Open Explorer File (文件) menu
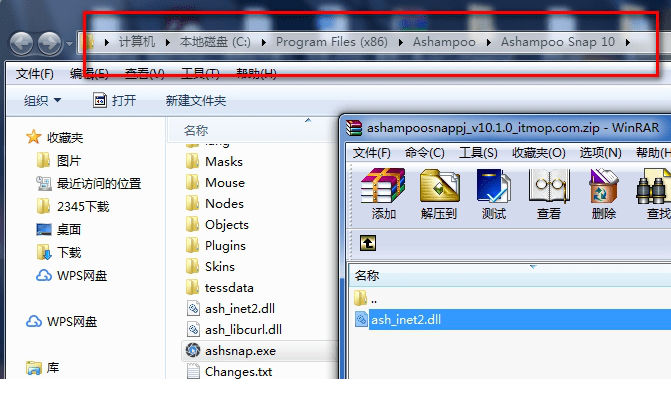 [x=35, y=74]
